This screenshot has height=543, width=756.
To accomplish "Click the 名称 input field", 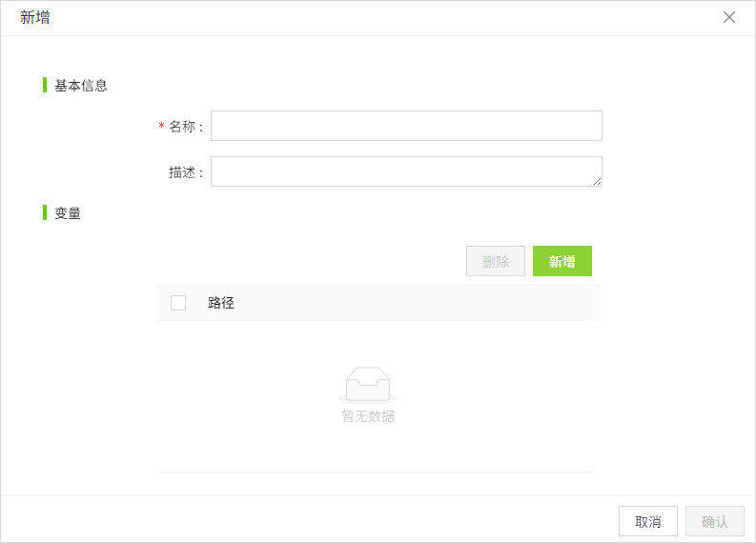I will 406,126.
